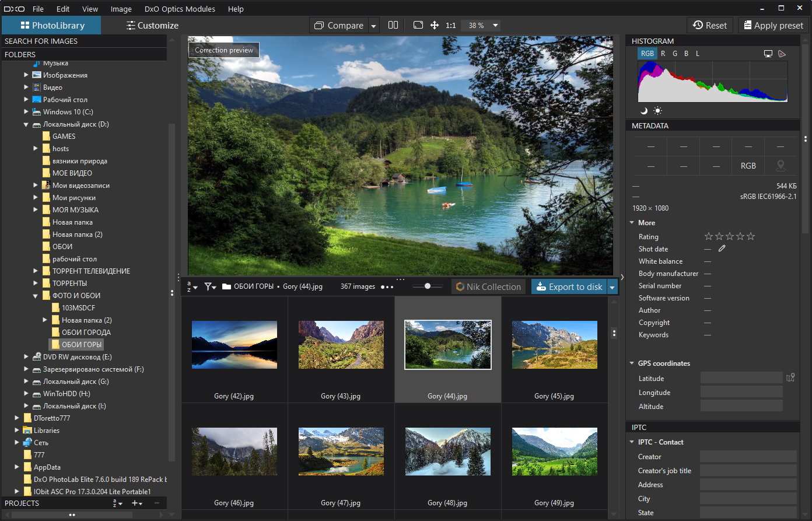Image resolution: width=812 pixels, height=521 pixels.
Task: Open the zoom percentage dropdown
Action: [495, 26]
